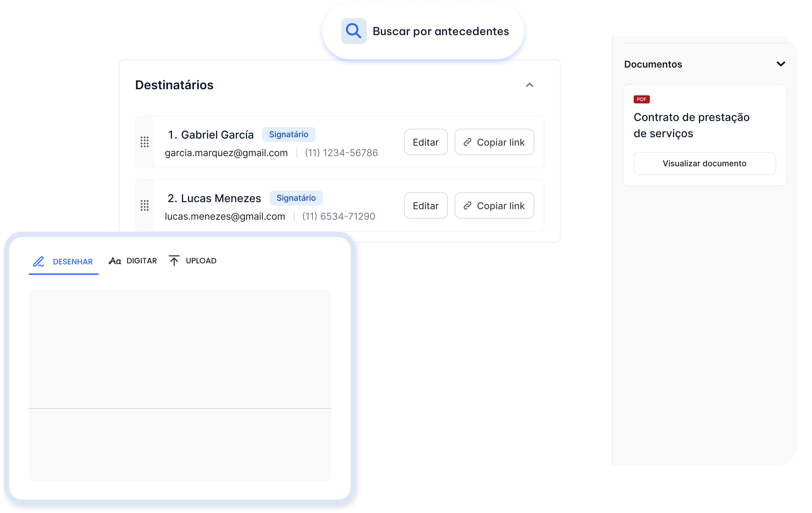The width and height of the screenshot is (812, 513).
Task: Click the upload arrow icon
Action: click(x=174, y=261)
